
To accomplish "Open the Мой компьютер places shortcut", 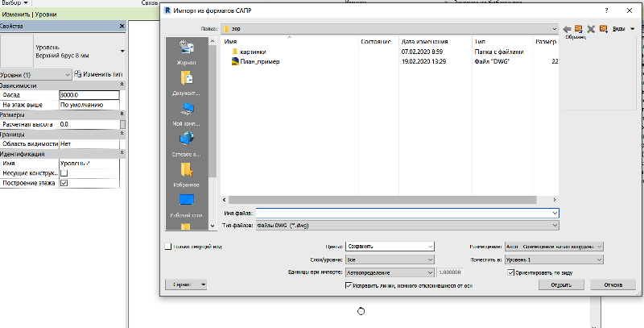I will (187, 114).
